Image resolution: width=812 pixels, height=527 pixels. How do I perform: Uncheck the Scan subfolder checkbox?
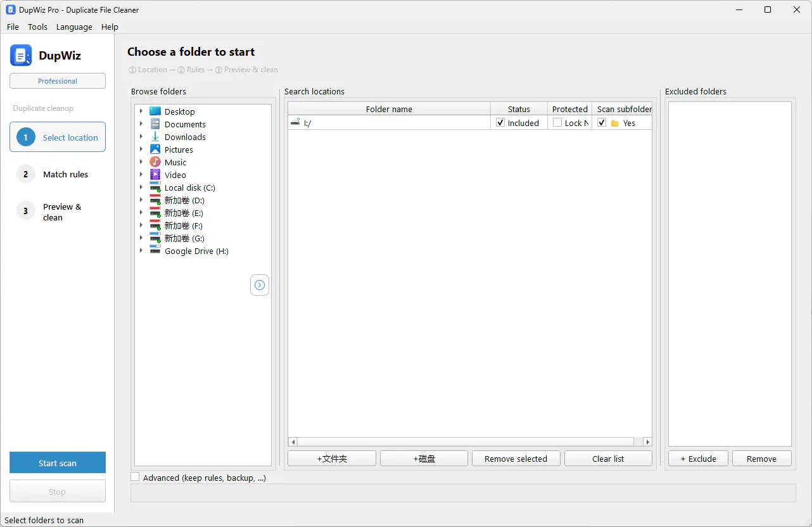coord(602,123)
